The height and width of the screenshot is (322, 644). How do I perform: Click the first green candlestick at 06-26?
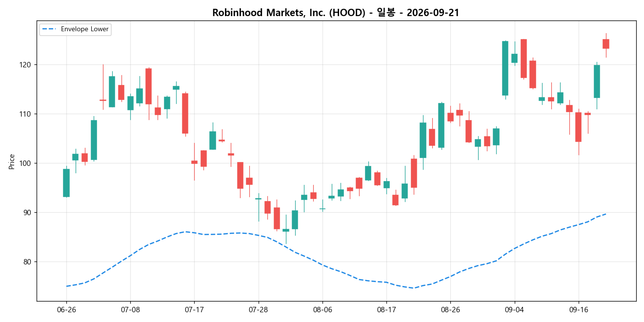[66, 183]
